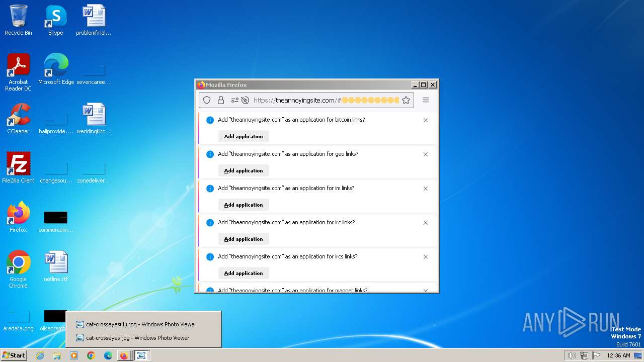Viewport: 644px width, 362px height.
Task: Click the padlock site security icon
Action: (x=220, y=100)
